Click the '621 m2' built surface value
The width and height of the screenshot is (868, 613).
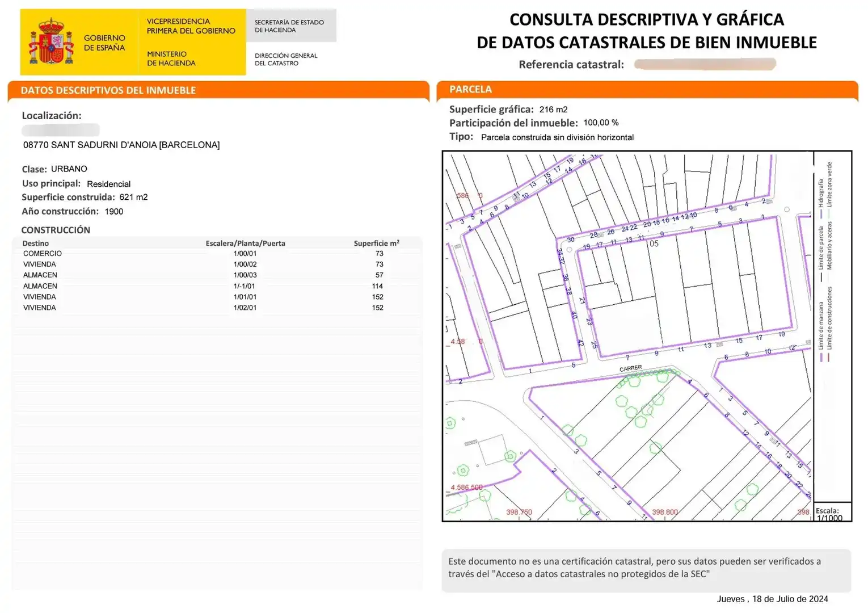133,197
